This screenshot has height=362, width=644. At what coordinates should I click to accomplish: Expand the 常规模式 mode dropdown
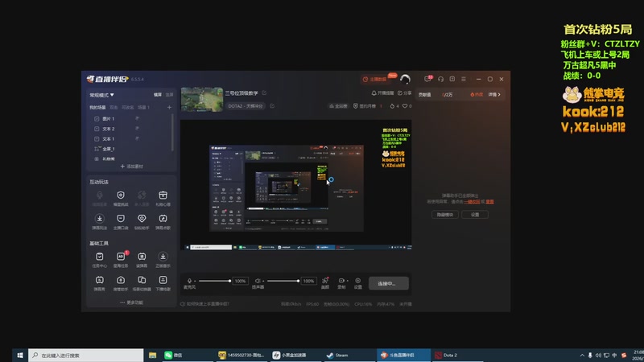(x=102, y=95)
